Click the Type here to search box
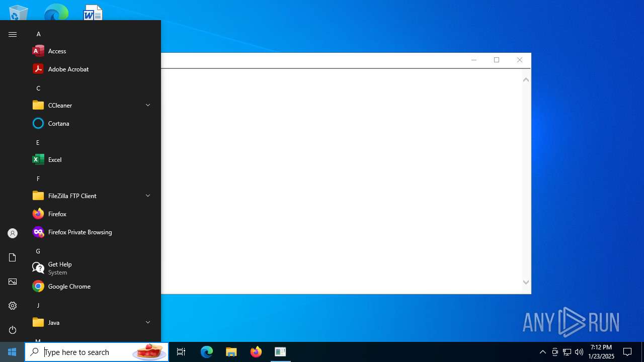 pyautogui.click(x=97, y=352)
